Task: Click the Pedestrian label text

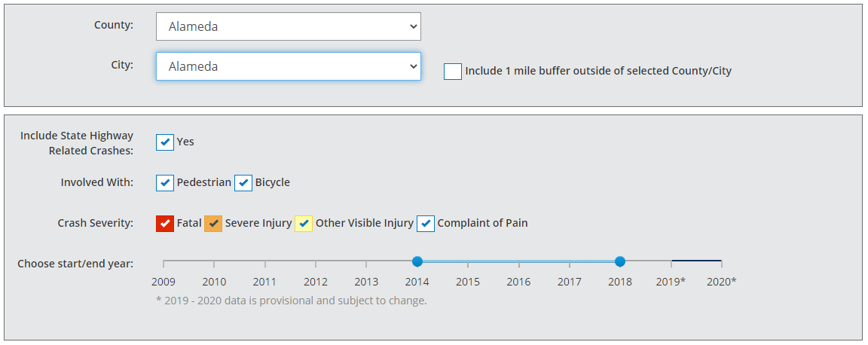Action: (x=204, y=182)
